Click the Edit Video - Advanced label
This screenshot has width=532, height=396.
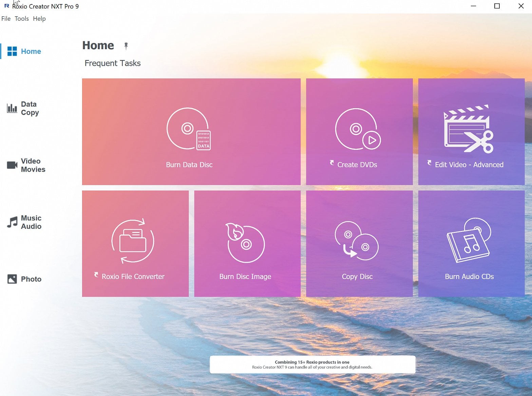click(469, 165)
